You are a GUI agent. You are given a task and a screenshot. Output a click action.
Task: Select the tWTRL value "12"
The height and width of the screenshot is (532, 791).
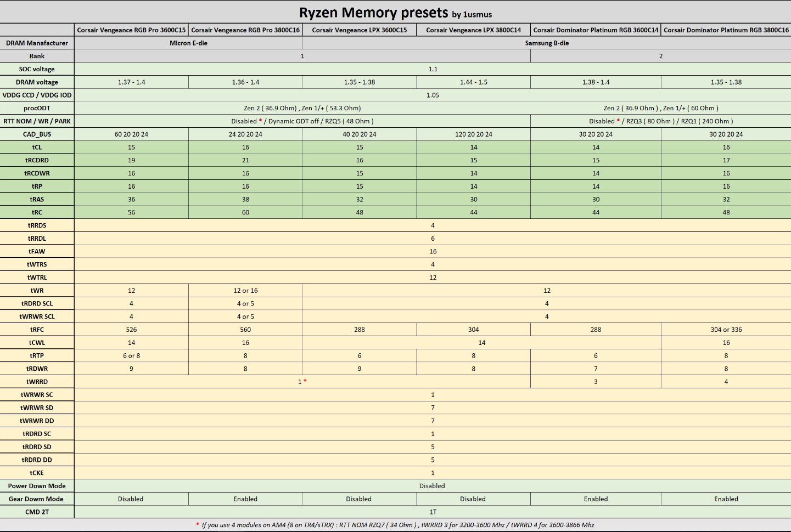[433, 278]
